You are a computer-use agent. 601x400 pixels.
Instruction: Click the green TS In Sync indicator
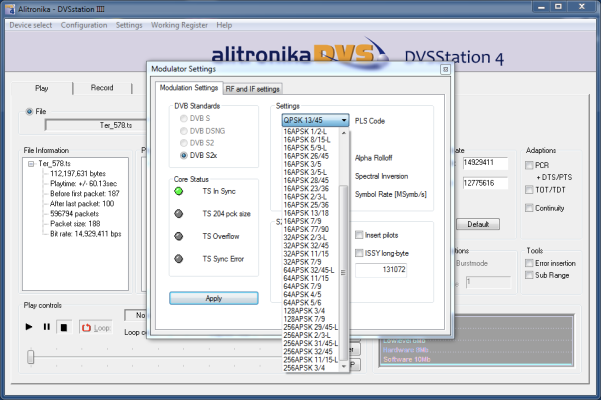pos(179,191)
